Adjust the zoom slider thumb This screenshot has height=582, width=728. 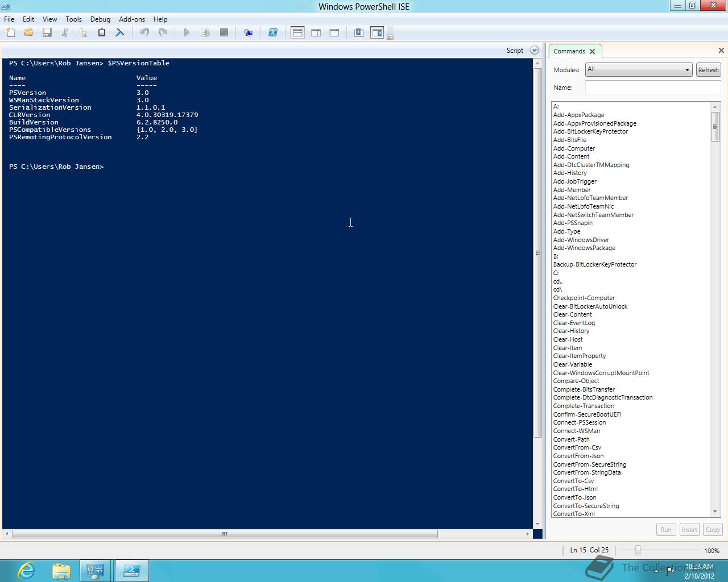[638, 550]
